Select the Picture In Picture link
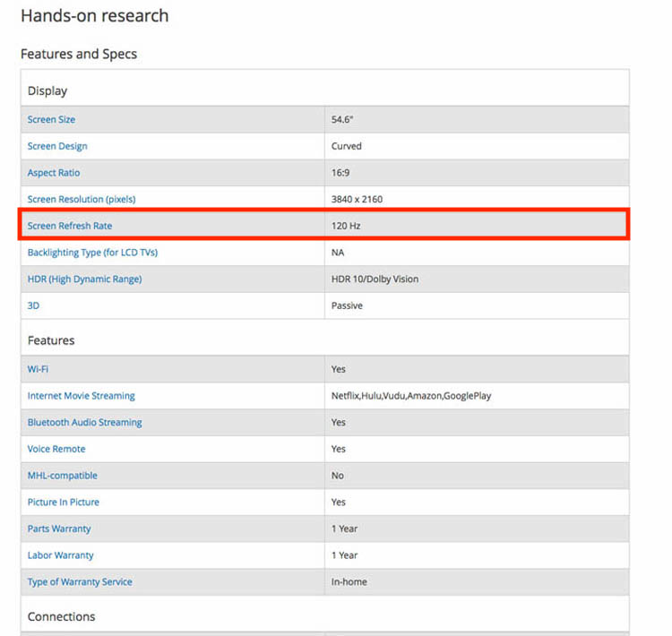The height and width of the screenshot is (636, 672). pos(64,502)
